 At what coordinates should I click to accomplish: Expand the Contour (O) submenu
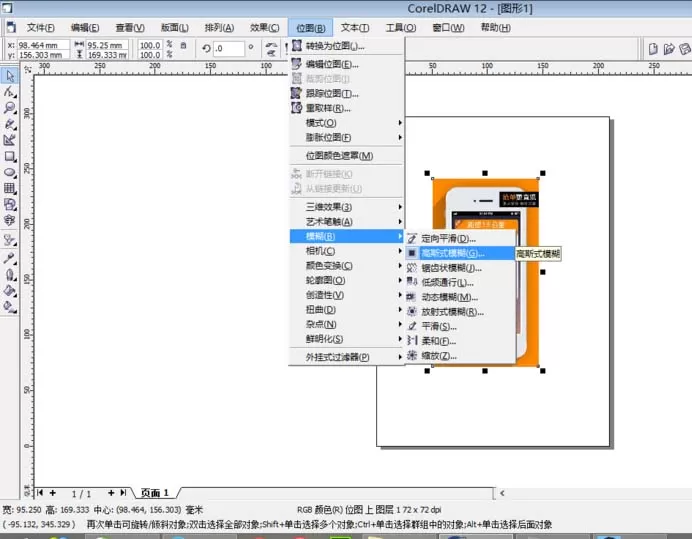(x=346, y=280)
